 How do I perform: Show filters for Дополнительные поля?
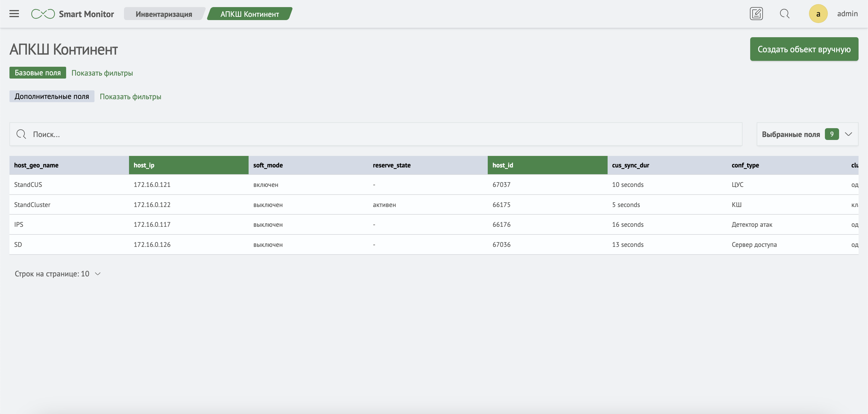coord(130,97)
